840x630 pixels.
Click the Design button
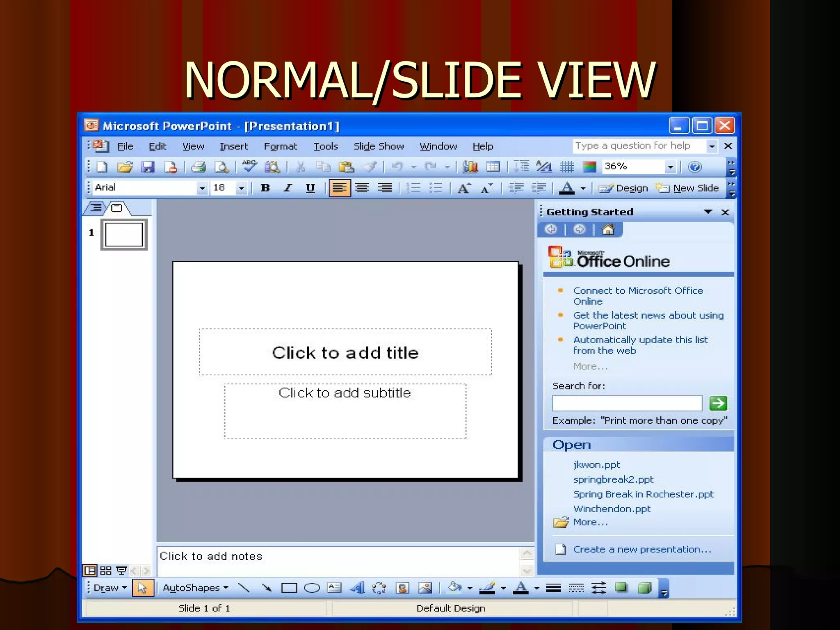click(x=623, y=188)
